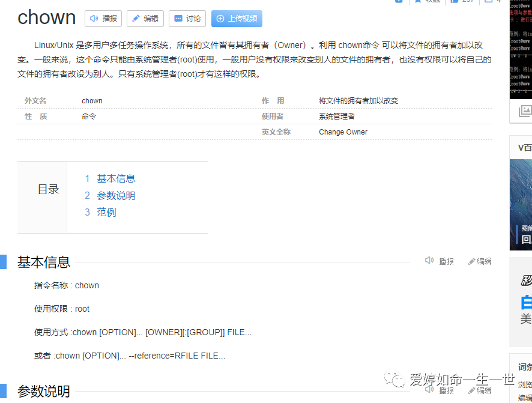Click the 使用者 label in the info table
Screen dimensions: 532x403
click(273, 117)
